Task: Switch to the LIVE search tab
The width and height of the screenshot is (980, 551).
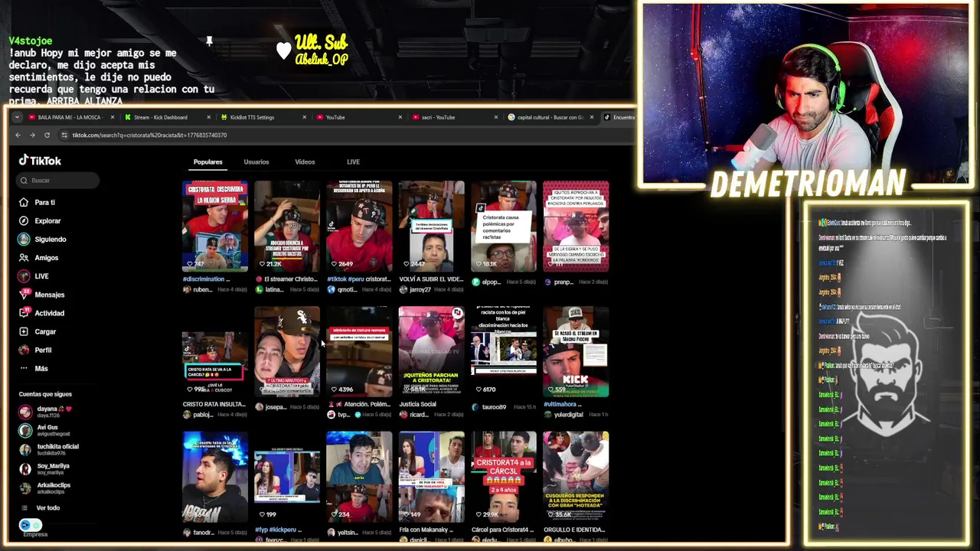Action: pyautogui.click(x=353, y=161)
